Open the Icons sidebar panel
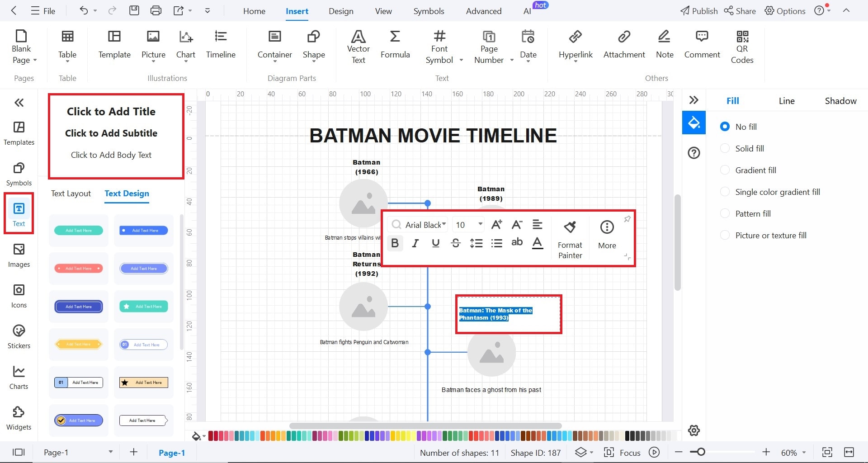The image size is (868, 463). [x=19, y=296]
